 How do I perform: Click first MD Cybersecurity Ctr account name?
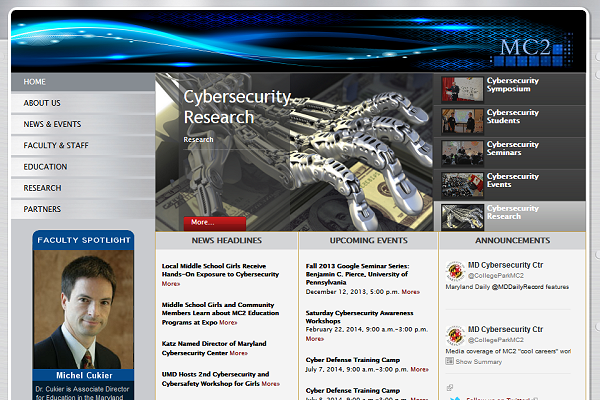(505, 265)
